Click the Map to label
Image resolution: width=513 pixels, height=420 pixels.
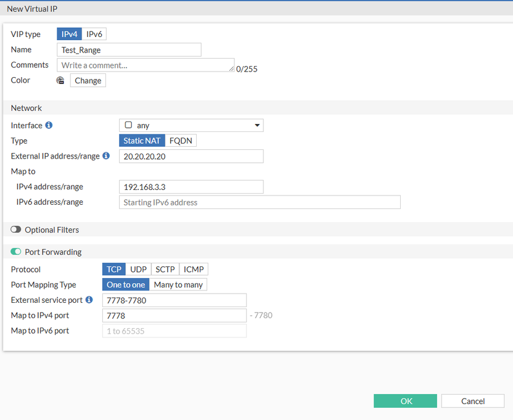(23, 171)
